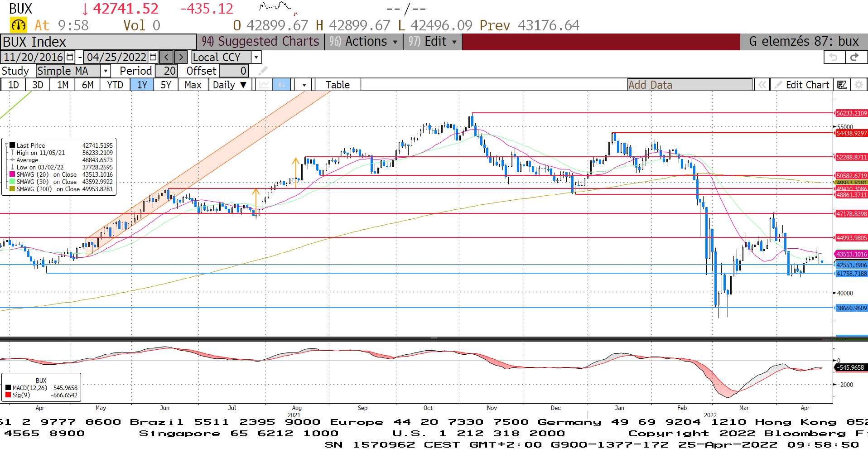The width and height of the screenshot is (868, 468).
Task: Click the Period value field
Action: coord(166,71)
